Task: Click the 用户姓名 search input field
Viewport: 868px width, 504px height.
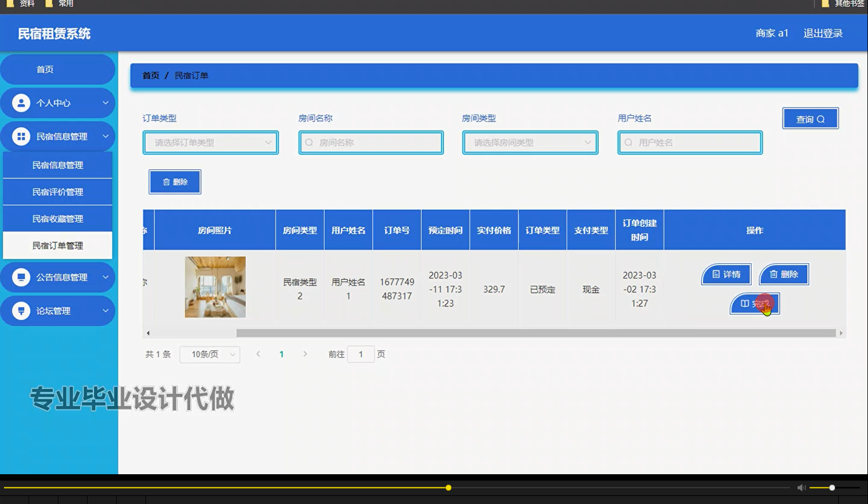Action: [689, 142]
